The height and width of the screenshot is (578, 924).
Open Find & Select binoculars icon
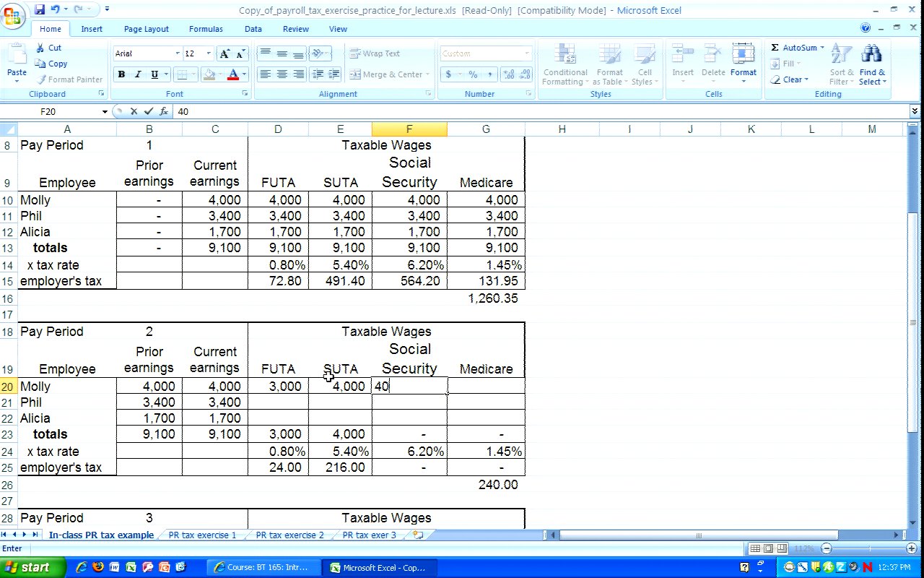pos(872,56)
